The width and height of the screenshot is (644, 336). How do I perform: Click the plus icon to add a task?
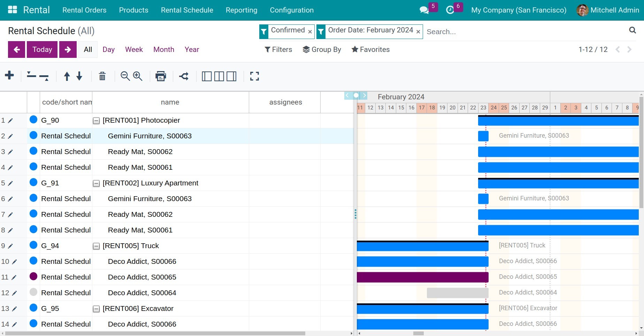(9, 76)
